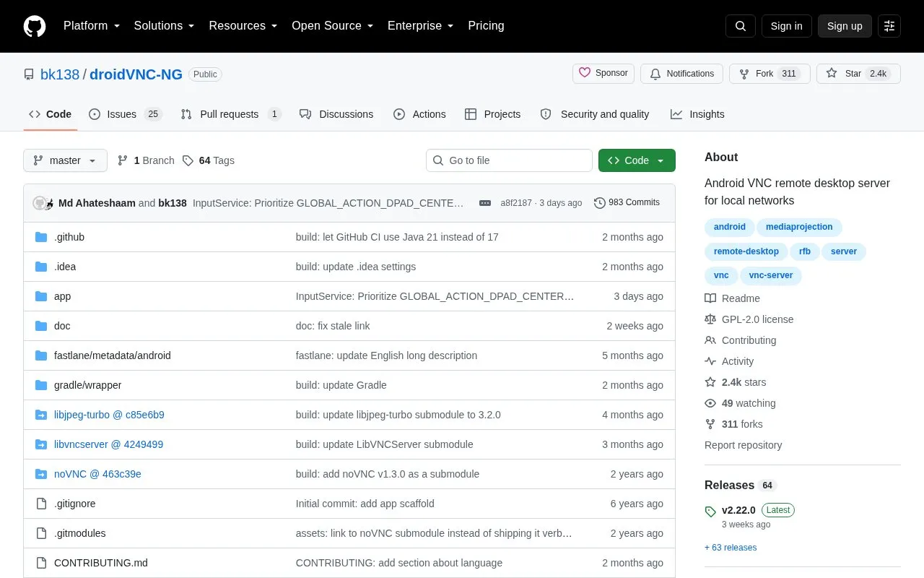Click the Go to file search field

[509, 160]
